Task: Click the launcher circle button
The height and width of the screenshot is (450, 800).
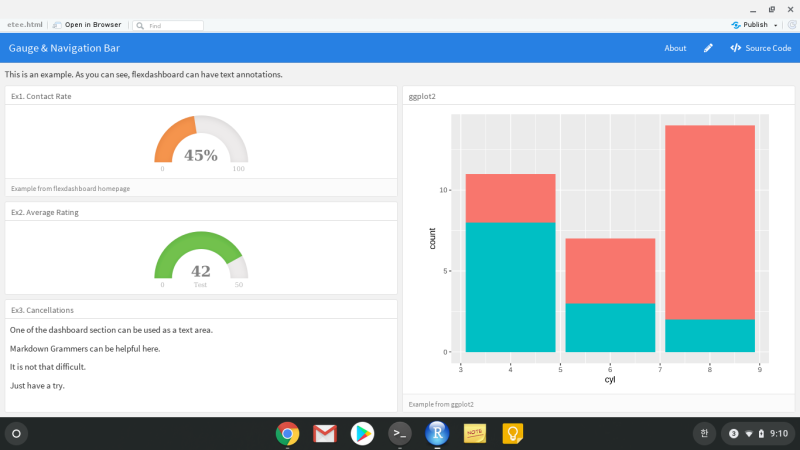Action: point(16,434)
